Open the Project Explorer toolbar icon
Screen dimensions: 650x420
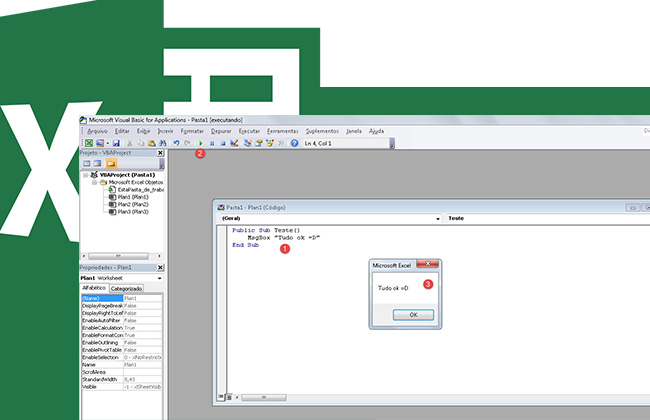coord(247,143)
